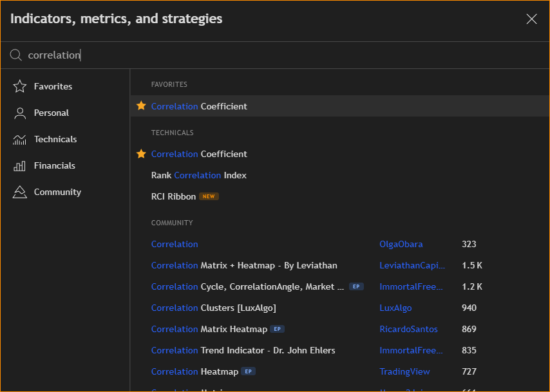Viewport: 550px width, 392px height.
Task: Click the Favorites star icon in sidebar
Action: click(x=20, y=86)
